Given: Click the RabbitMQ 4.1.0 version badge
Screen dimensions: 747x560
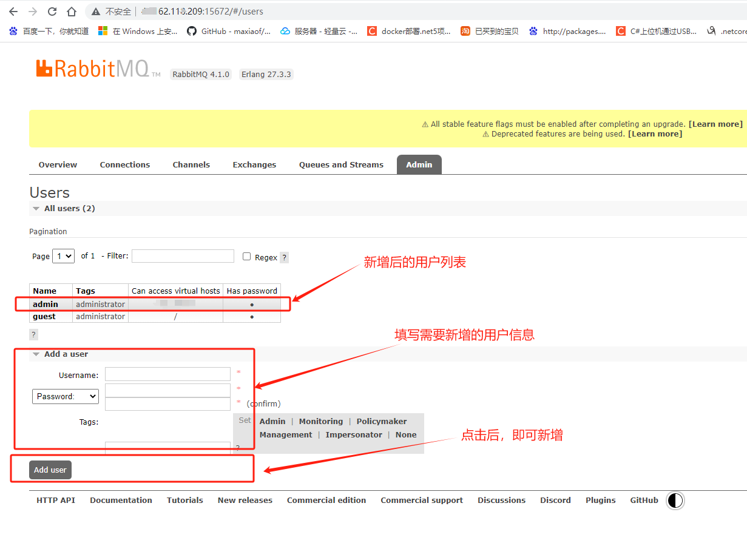Looking at the screenshot, I should (x=201, y=74).
